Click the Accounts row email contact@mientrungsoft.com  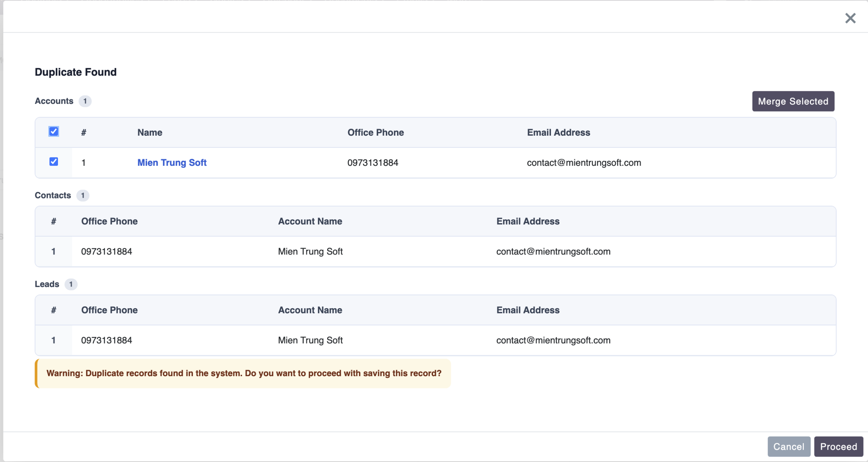(584, 163)
